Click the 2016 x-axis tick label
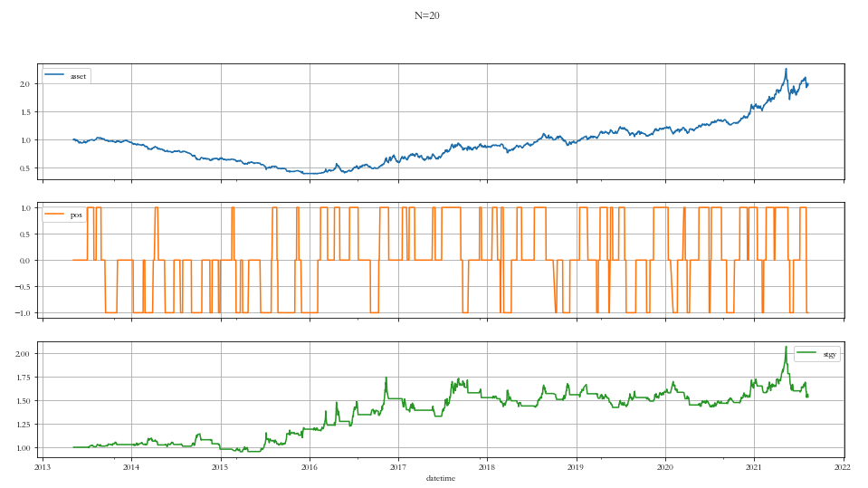This screenshot has height=488, width=868. 310,468
